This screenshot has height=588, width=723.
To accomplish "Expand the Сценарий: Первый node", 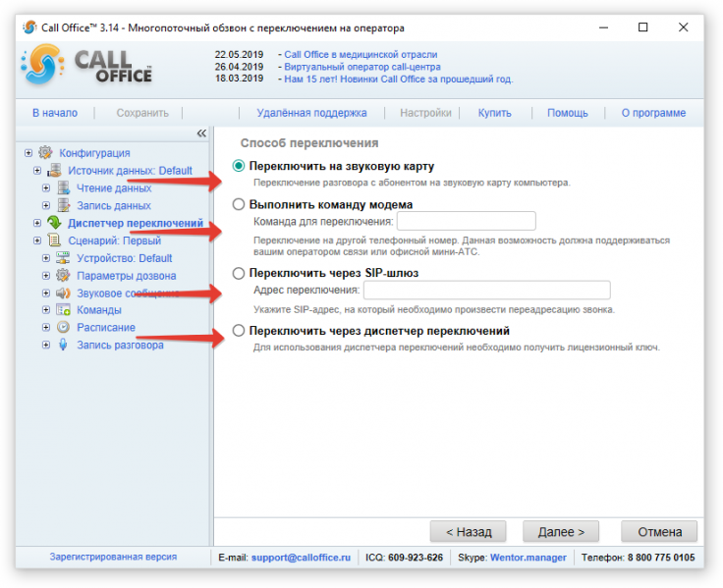I will pos(37,241).
